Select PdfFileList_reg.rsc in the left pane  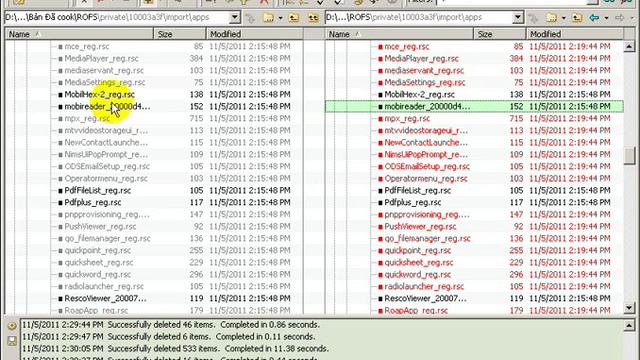[x=98, y=191]
